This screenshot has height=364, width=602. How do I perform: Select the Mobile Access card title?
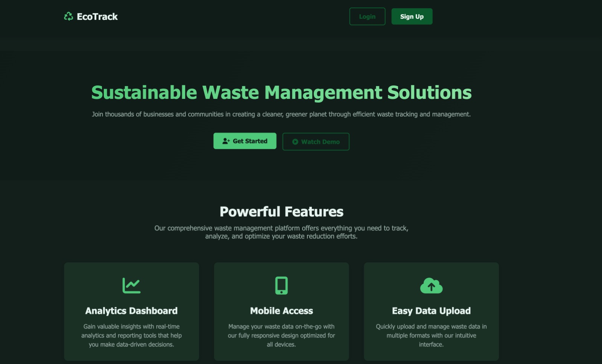(281, 311)
